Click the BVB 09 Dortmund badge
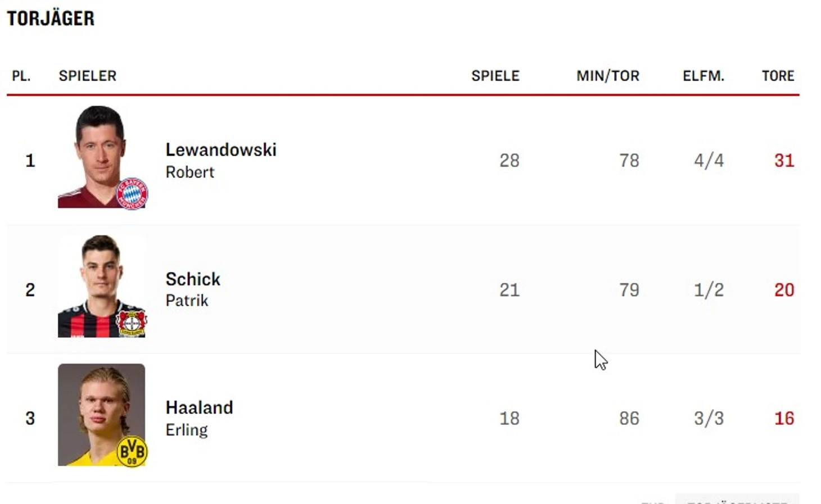The height and width of the screenshot is (504, 821). point(132,451)
